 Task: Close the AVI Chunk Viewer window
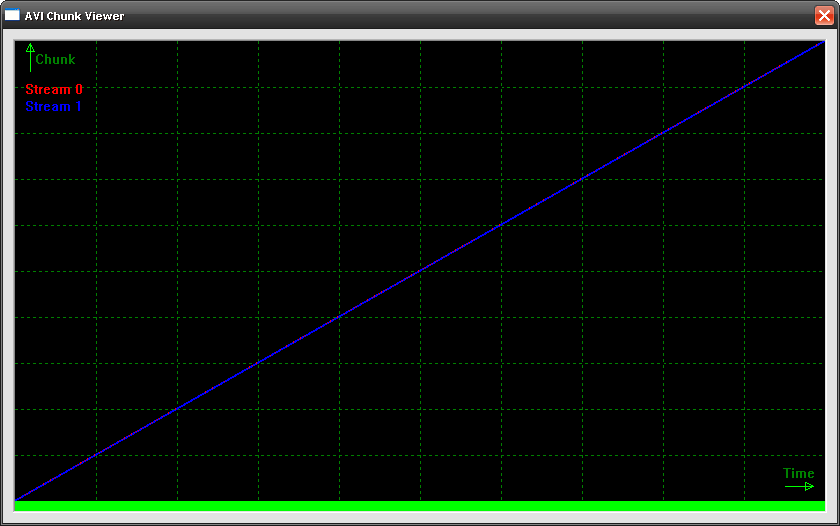pos(824,16)
